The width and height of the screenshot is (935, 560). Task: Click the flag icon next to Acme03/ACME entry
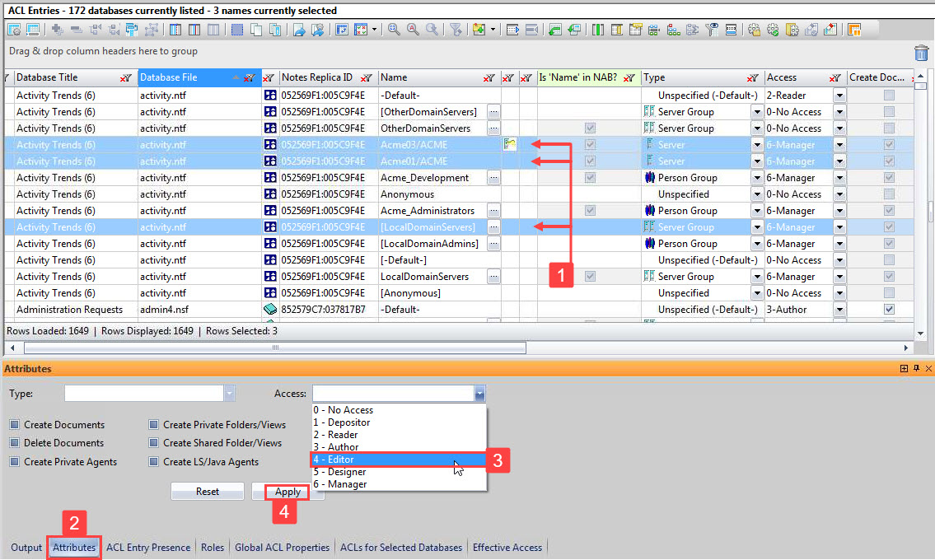(x=509, y=143)
